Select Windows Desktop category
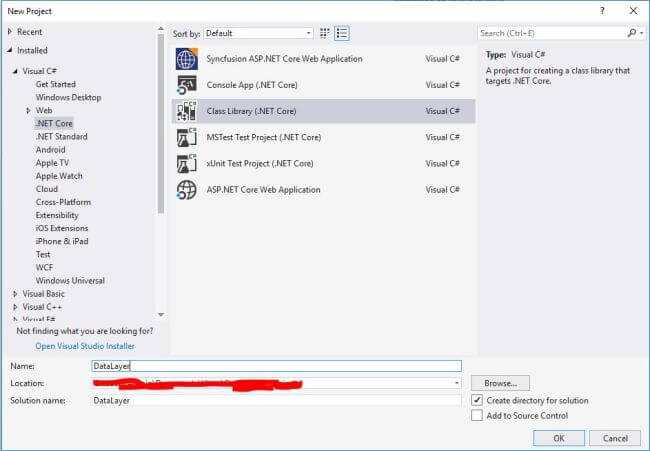This screenshot has height=451, width=650. [x=68, y=97]
